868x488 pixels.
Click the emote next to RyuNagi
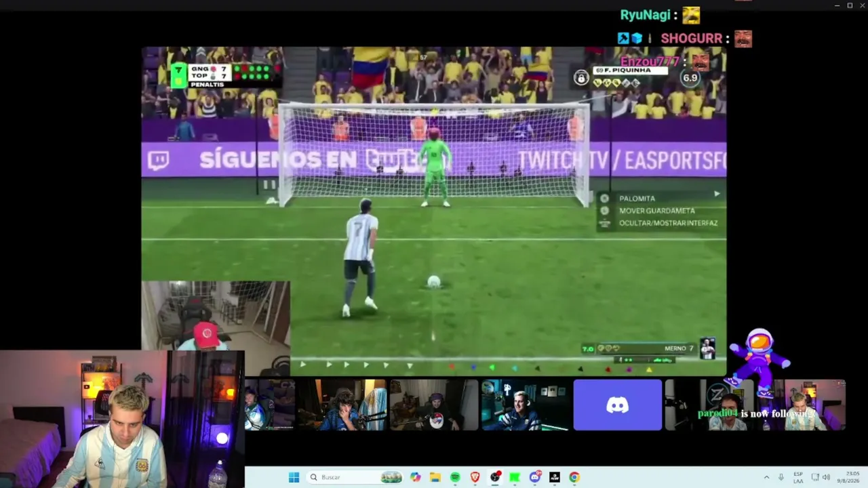coord(691,15)
